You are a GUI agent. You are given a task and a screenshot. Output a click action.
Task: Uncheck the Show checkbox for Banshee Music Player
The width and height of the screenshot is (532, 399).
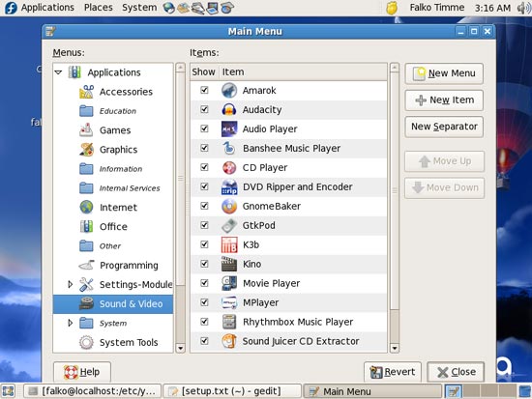click(204, 148)
